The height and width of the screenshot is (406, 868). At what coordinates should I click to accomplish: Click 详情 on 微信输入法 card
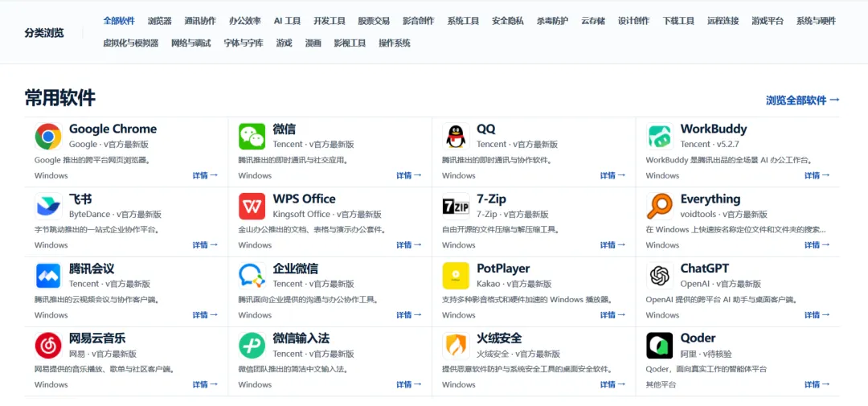point(409,383)
